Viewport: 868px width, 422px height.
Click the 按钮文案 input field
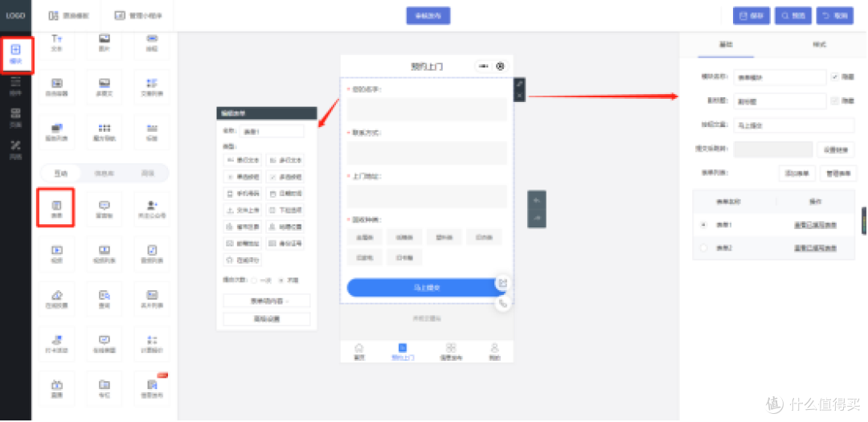tap(794, 125)
